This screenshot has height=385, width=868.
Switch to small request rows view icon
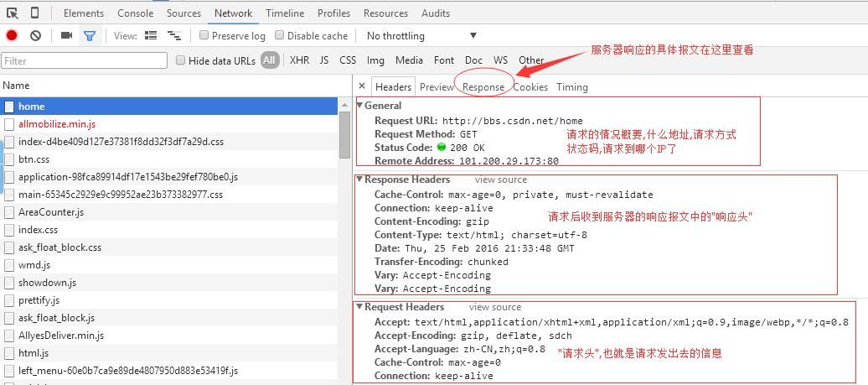[x=174, y=35]
